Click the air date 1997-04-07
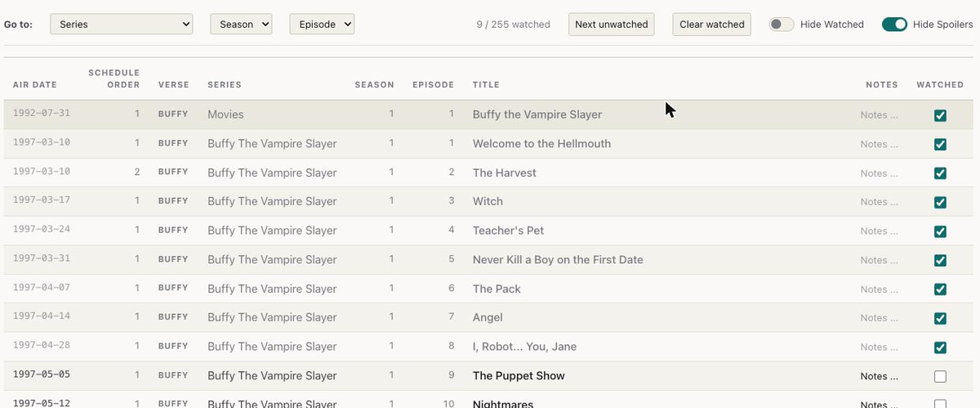Image resolution: width=980 pixels, height=408 pixels. pyautogui.click(x=42, y=287)
